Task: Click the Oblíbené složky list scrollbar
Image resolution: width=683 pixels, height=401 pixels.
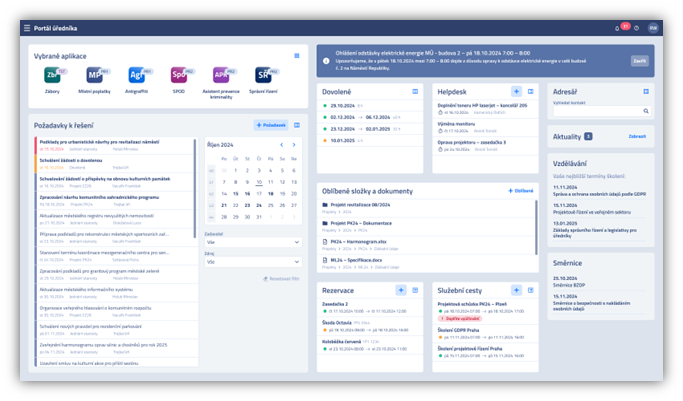Action: coord(536,227)
